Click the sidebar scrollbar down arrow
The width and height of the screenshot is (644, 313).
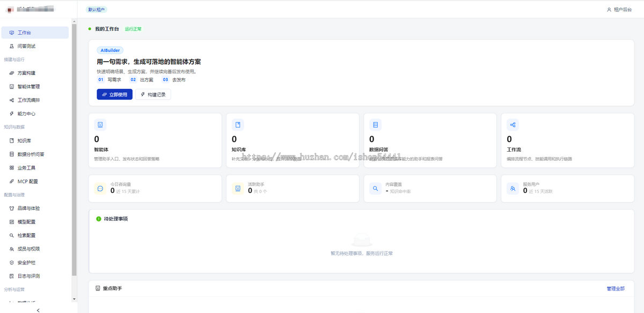click(74, 299)
